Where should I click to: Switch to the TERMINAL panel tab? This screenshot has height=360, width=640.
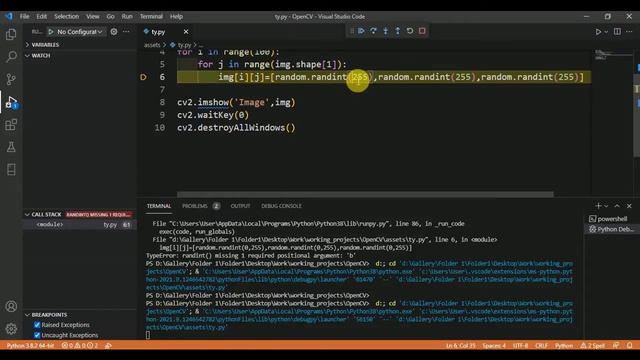tap(159, 206)
